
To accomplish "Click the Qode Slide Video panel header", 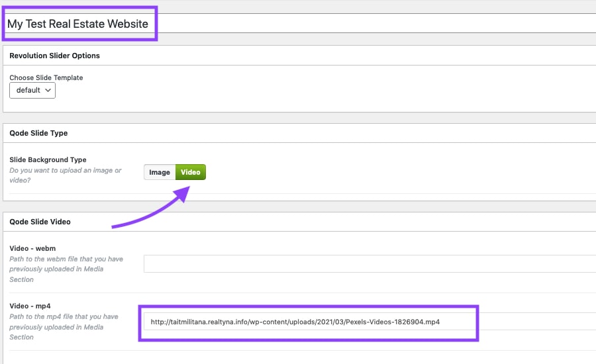I will [299, 222].
